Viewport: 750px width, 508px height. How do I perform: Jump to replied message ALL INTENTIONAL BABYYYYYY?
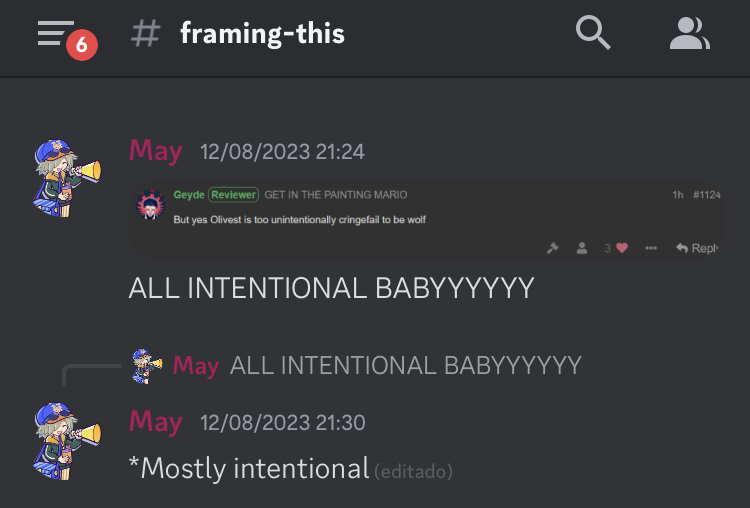[406, 365]
